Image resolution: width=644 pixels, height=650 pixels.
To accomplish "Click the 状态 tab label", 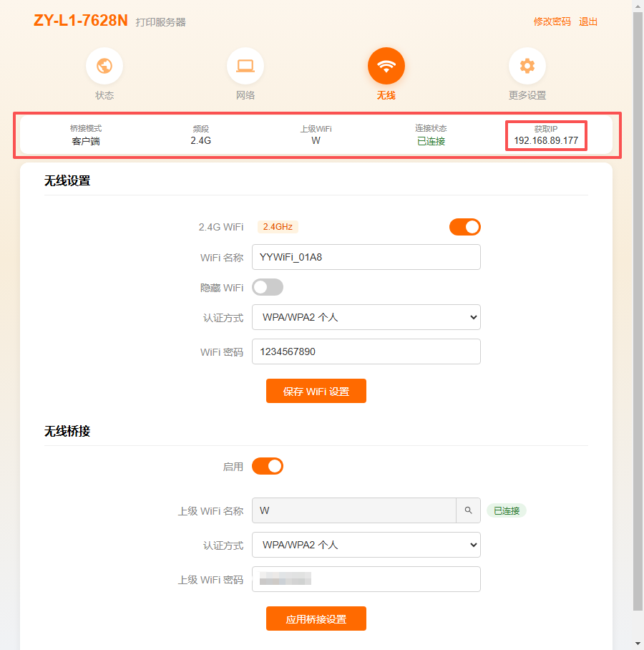I will pyautogui.click(x=104, y=95).
